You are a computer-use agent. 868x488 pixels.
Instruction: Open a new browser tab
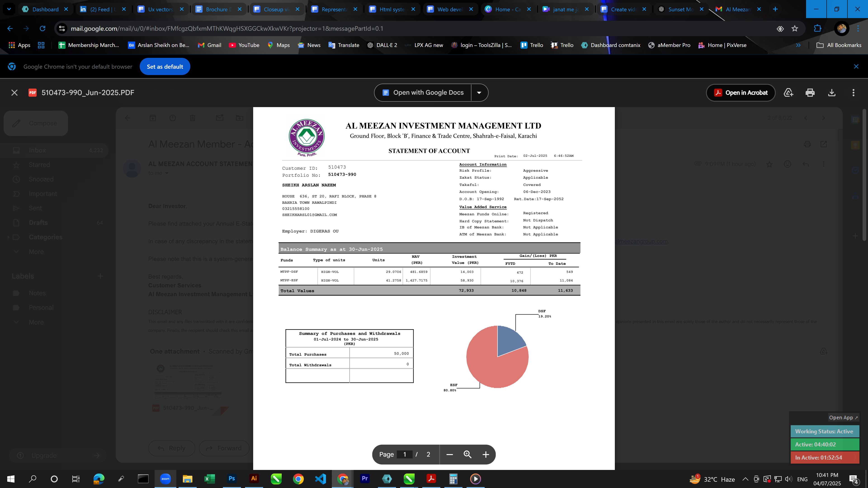tap(775, 9)
